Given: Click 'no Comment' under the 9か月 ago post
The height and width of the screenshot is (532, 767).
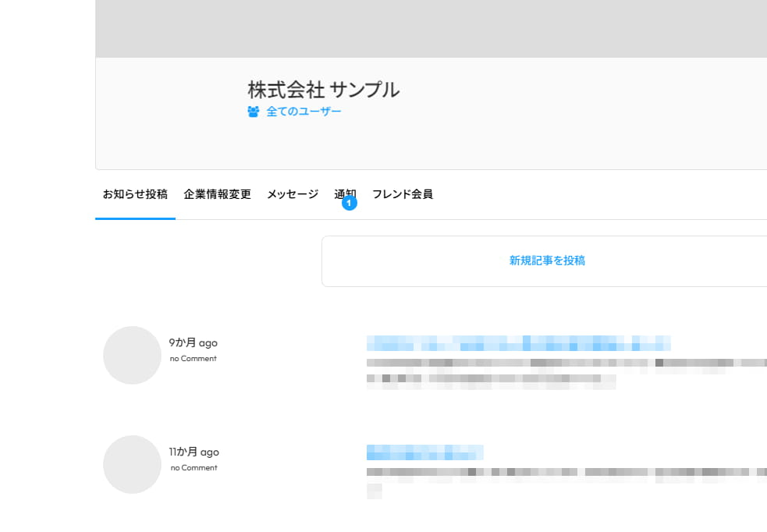Looking at the screenshot, I should [193, 358].
